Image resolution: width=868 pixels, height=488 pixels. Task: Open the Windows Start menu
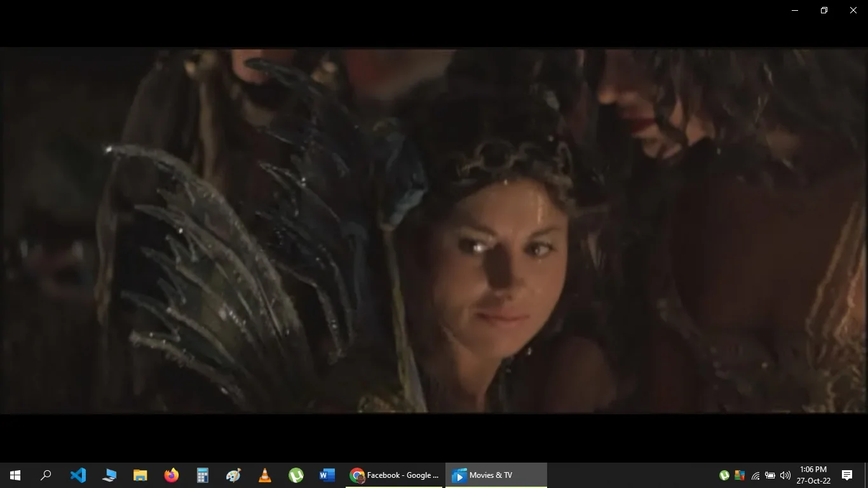click(x=15, y=475)
